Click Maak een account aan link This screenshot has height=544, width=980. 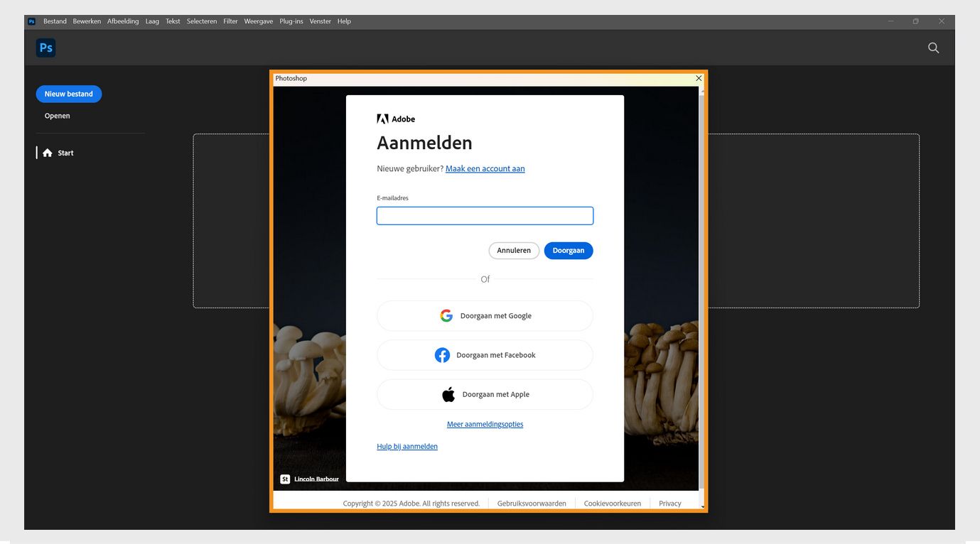(485, 168)
